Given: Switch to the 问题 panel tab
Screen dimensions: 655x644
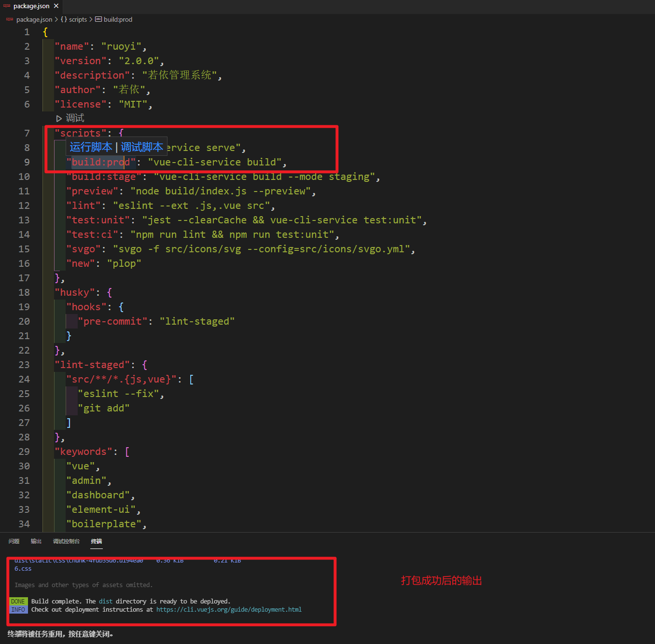Looking at the screenshot, I should pos(14,541).
